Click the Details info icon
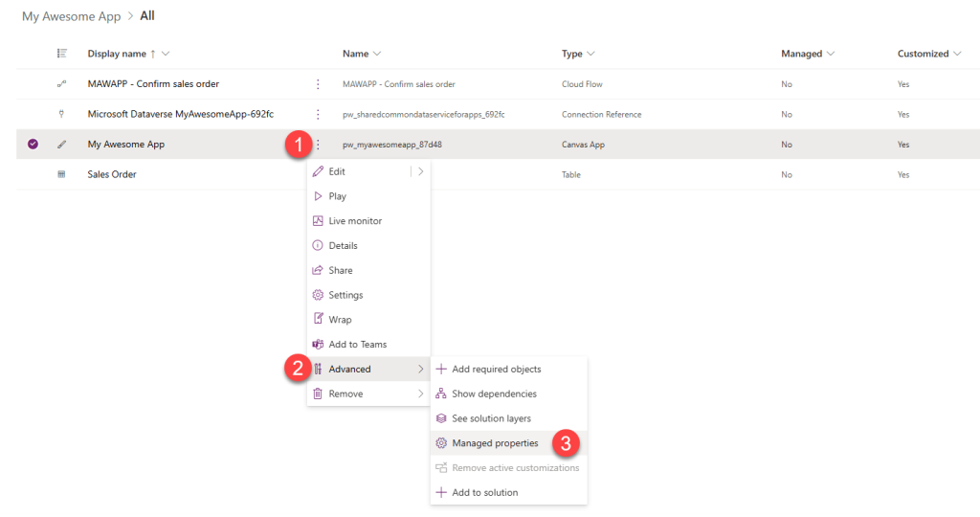The image size is (980, 517). click(x=318, y=246)
